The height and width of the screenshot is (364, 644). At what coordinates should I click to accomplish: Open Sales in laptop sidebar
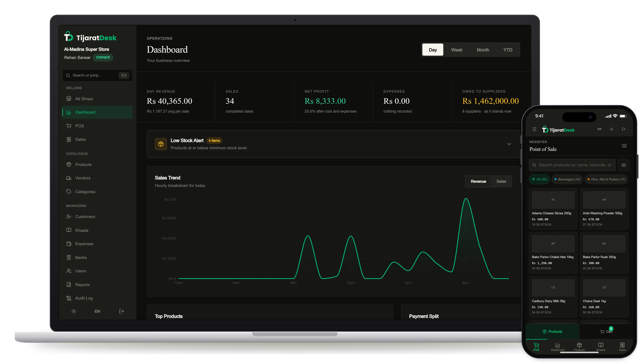click(97, 139)
